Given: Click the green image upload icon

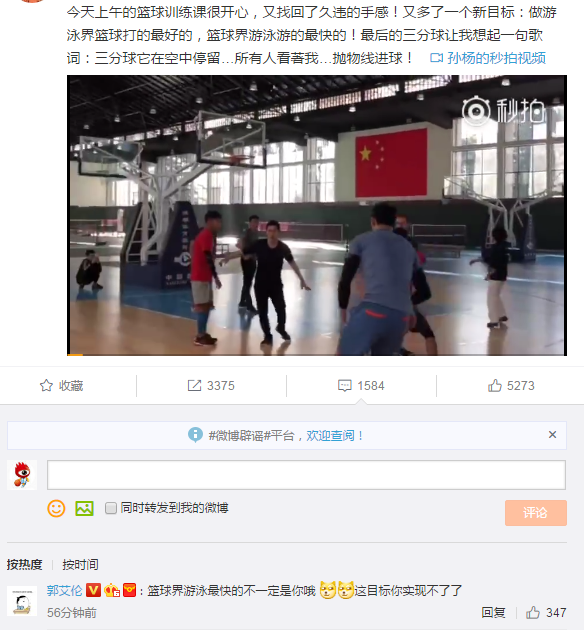Looking at the screenshot, I should (x=84, y=508).
